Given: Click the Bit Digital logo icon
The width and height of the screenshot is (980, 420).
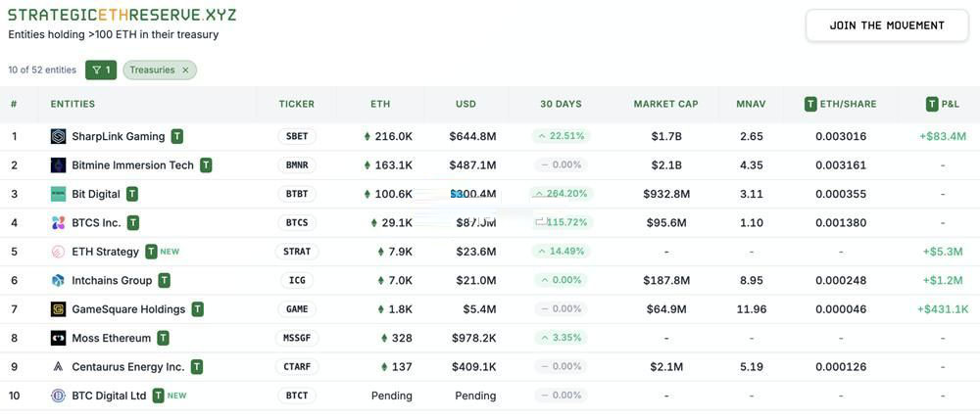Looking at the screenshot, I should (x=58, y=194).
